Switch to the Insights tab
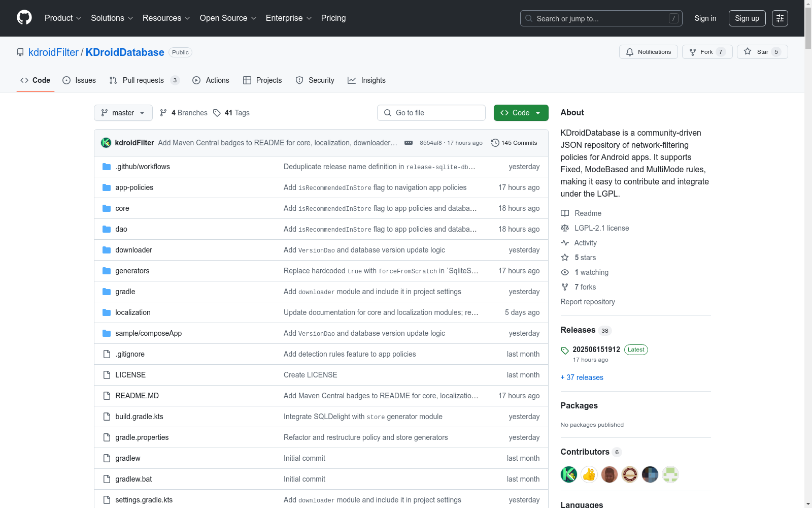Viewport: 812px width, 508px height. (366, 80)
